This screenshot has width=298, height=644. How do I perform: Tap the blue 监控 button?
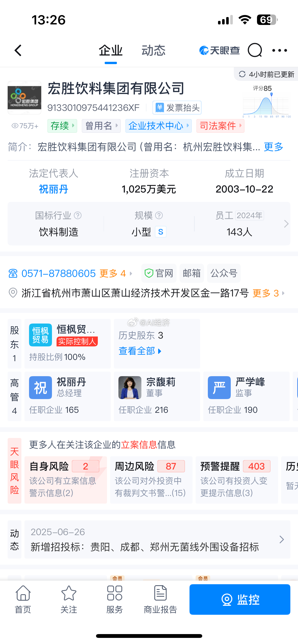[240, 599]
